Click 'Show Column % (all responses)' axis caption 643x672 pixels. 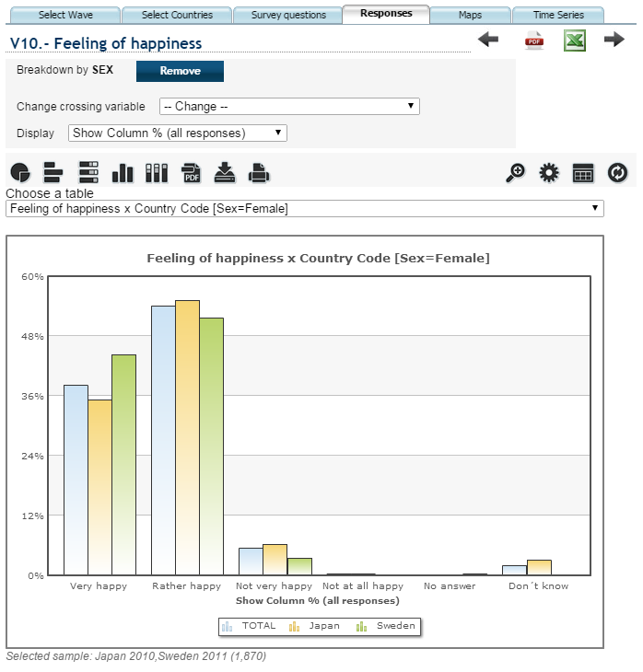(x=318, y=600)
